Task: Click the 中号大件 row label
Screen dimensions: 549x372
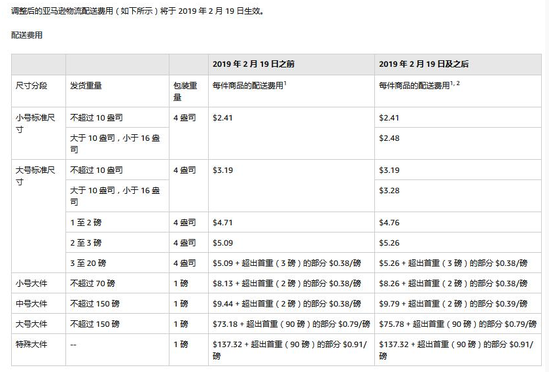Action: [x=31, y=304]
